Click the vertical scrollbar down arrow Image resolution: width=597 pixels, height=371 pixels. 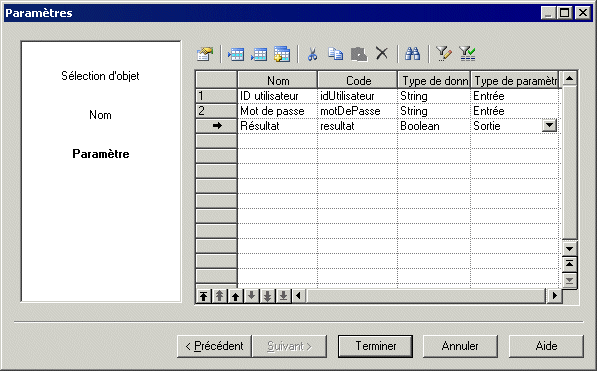point(570,249)
